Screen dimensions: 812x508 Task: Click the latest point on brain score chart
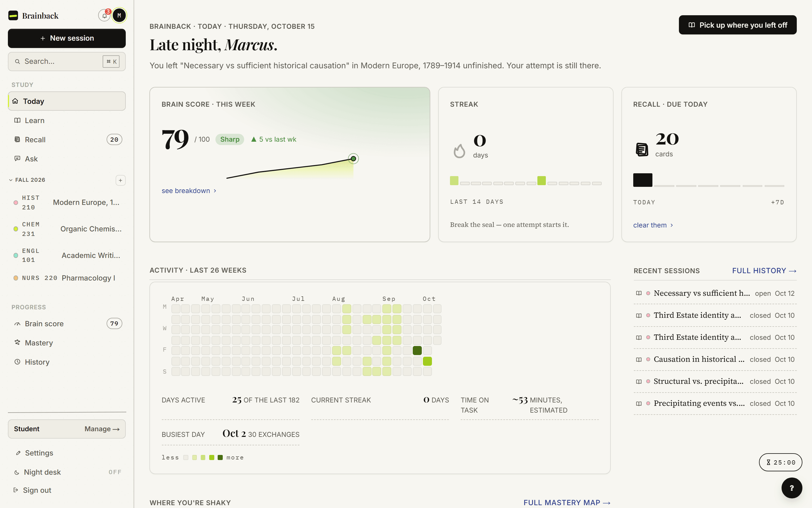coord(353,159)
